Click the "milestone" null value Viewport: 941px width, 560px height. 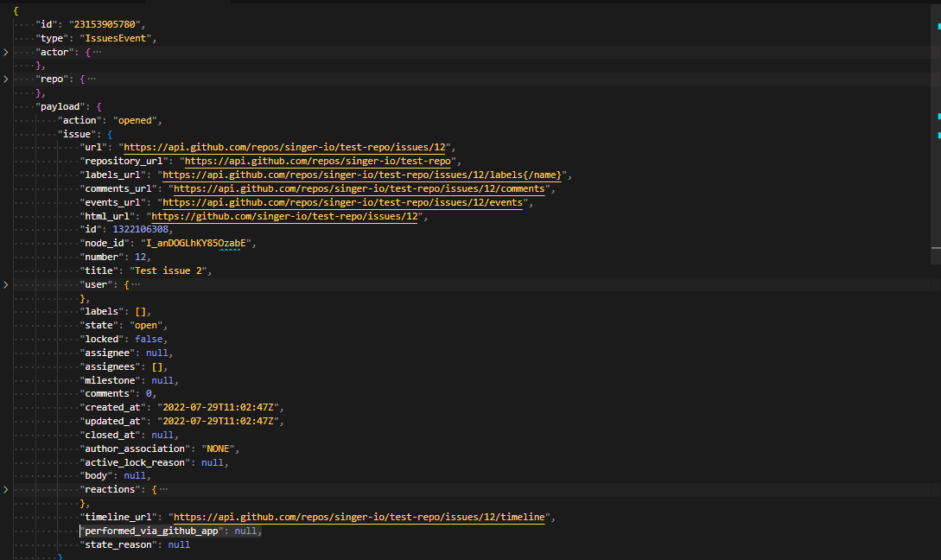(162, 380)
